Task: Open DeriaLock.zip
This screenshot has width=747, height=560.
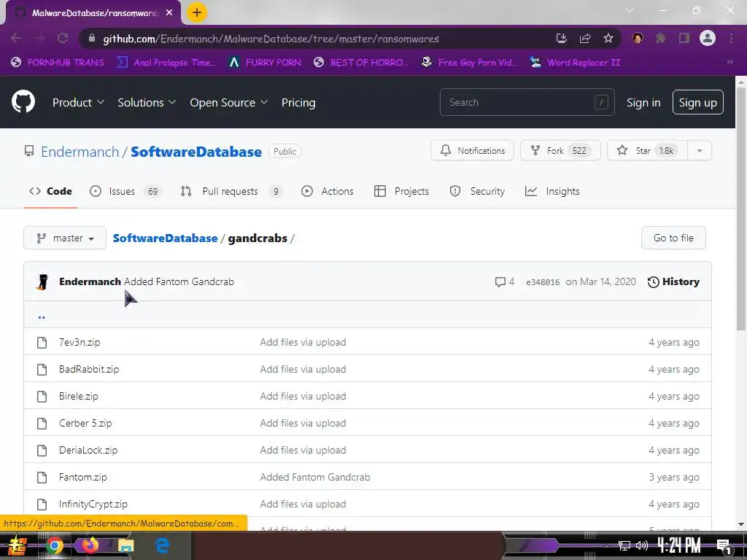Action: pyautogui.click(x=88, y=450)
